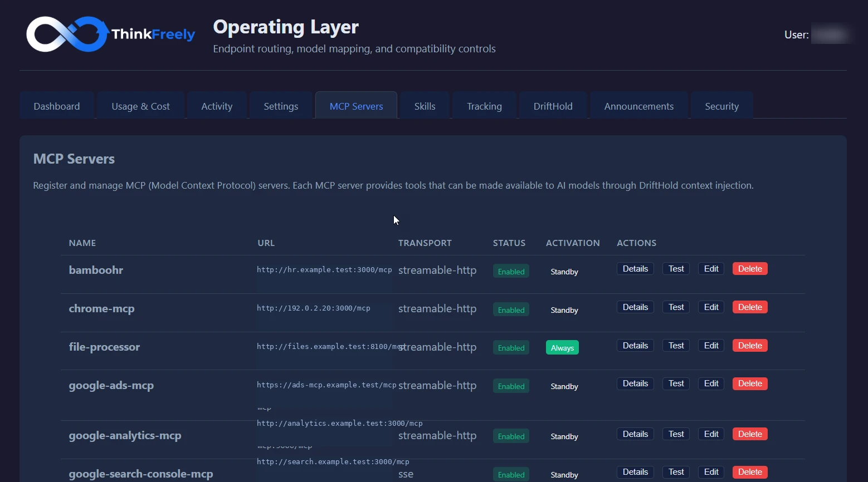Click the Enabled badge for bamboohr
Image resolution: width=868 pixels, height=482 pixels.
click(511, 272)
